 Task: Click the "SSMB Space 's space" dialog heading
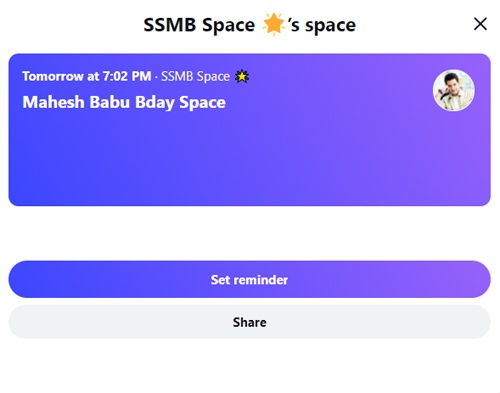(x=249, y=25)
